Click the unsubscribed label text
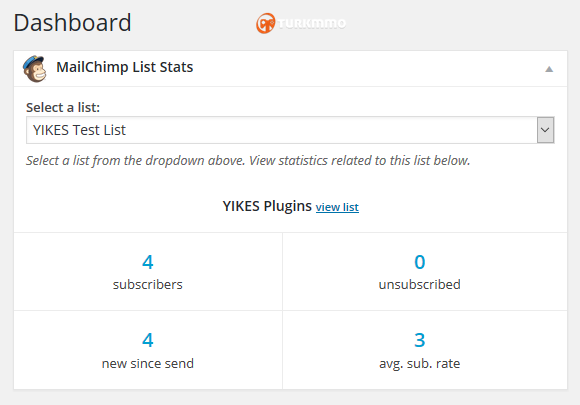Viewport: 580px width, 405px height. (419, 284)
